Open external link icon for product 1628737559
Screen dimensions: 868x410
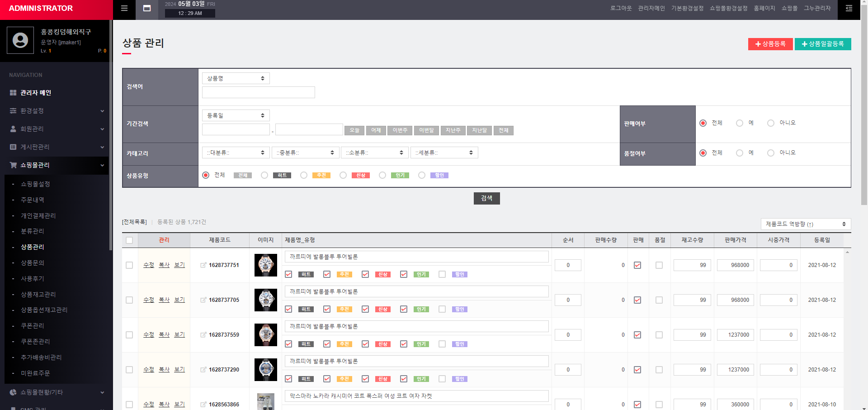click(203, 335)
